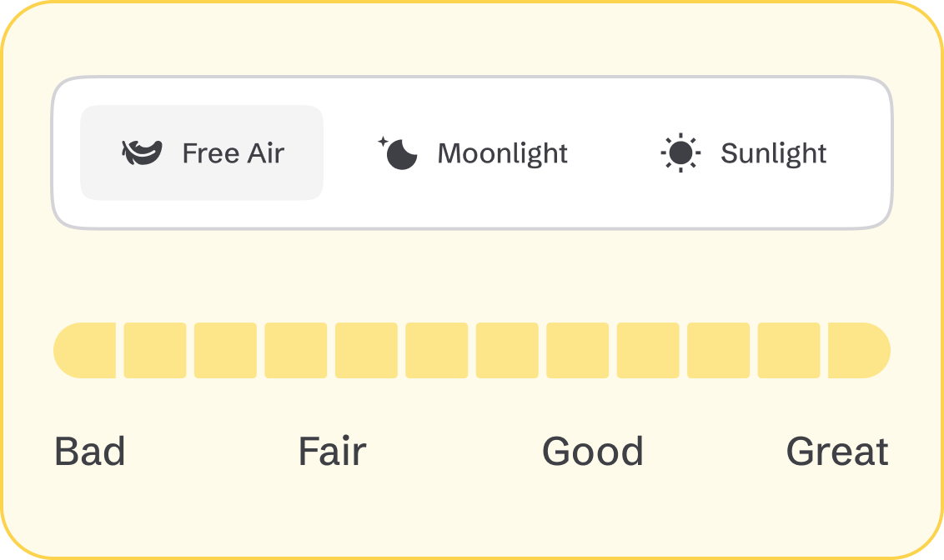This screenshot has height=560, width=944.
Task: Pick the eighth rating bar segment
Action: pyautogui.click(x=578, y=351)
